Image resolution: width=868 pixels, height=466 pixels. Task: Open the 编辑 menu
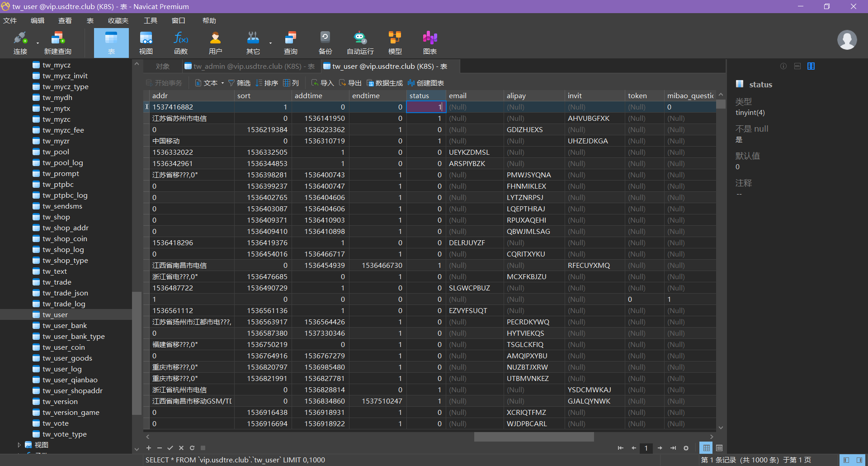pyautogui.click(x=38, y=20)
